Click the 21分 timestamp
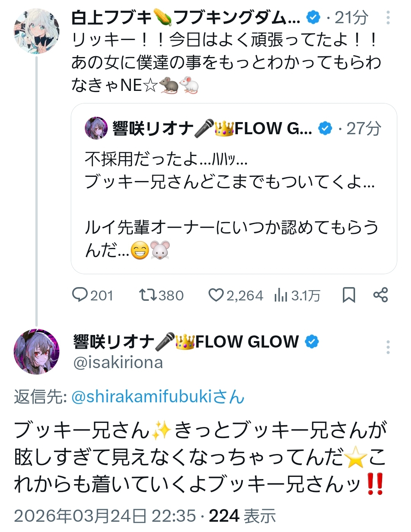The width and height of the screenshot is (411, 532). point(351,17)
